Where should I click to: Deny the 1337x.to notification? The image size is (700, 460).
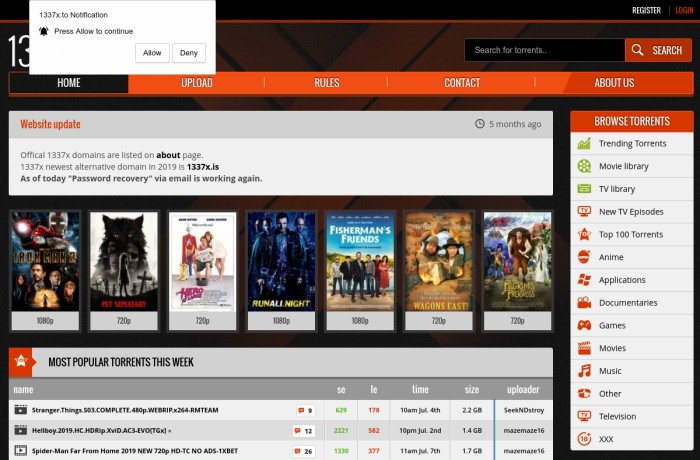(x=189, y=53)
